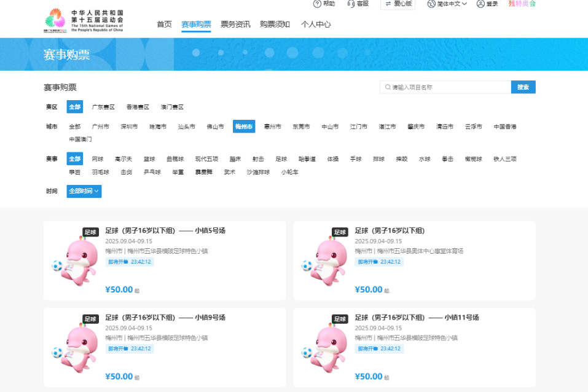
Task: Click the 帮助 help question-mark icon
Action: pos(317,4)
